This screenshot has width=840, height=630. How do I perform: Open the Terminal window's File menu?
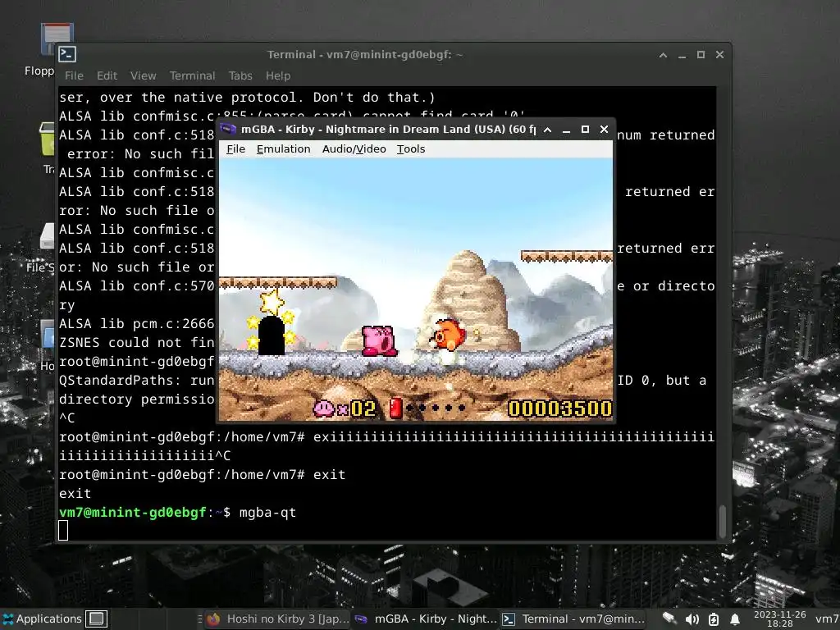pos(74,75)
